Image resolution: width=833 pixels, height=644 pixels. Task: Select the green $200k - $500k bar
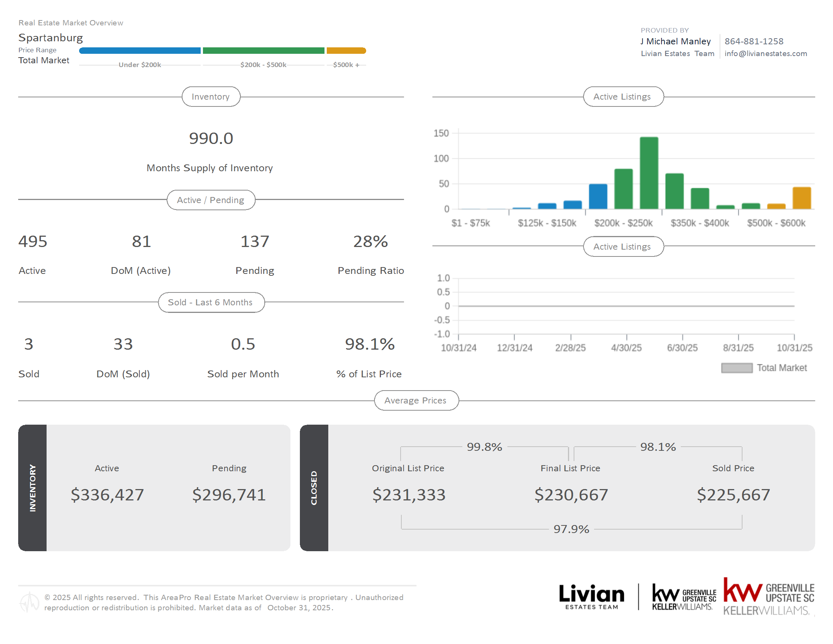point(263,51)
